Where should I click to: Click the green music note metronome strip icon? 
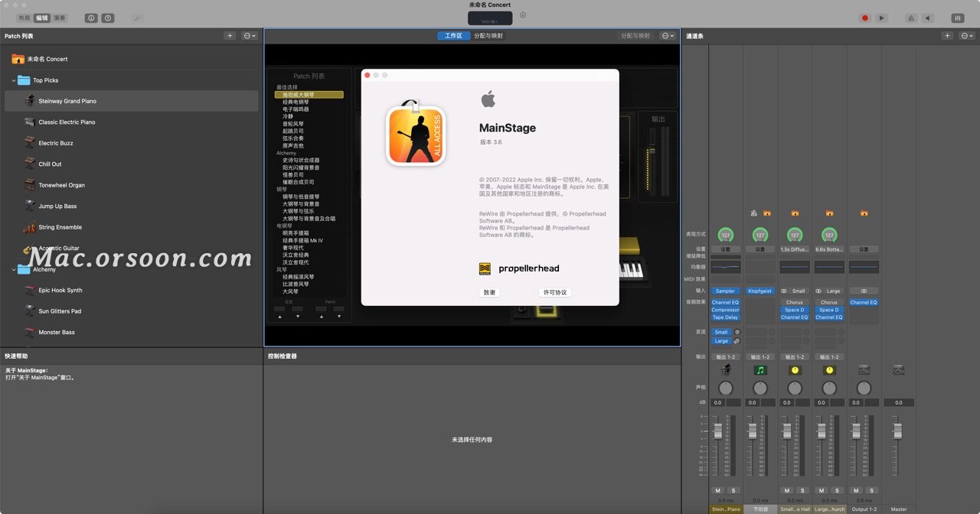point(759,370)
